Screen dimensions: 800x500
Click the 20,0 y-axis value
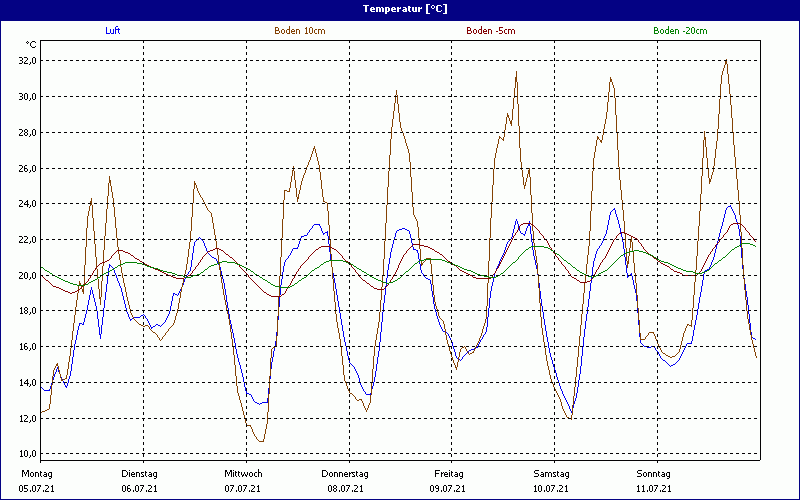[25, 276]
